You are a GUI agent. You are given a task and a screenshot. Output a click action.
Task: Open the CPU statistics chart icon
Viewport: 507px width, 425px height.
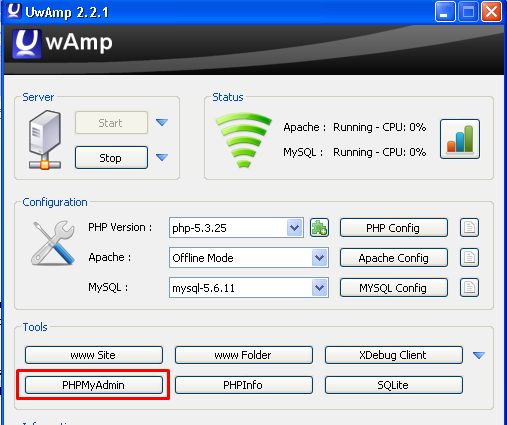(x=460, y=139)
